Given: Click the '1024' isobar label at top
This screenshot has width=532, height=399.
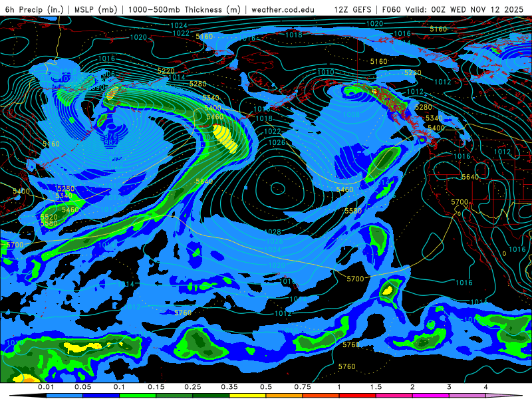Looking at the screenshot, I should [x=179, y=25].
